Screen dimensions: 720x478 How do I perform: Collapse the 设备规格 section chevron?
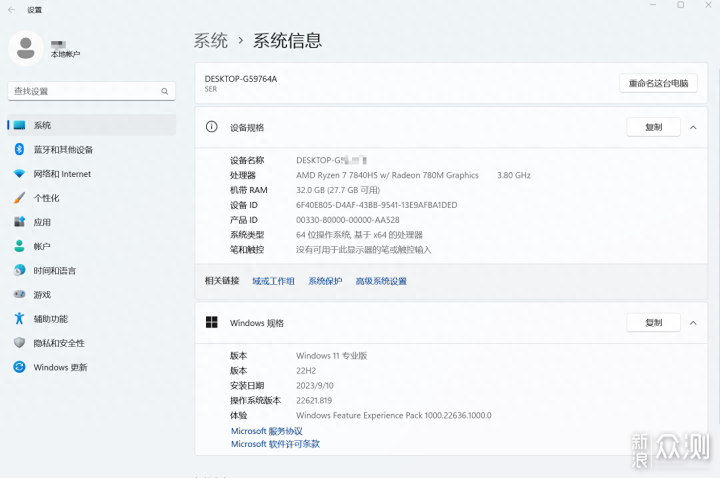[693, 127]
